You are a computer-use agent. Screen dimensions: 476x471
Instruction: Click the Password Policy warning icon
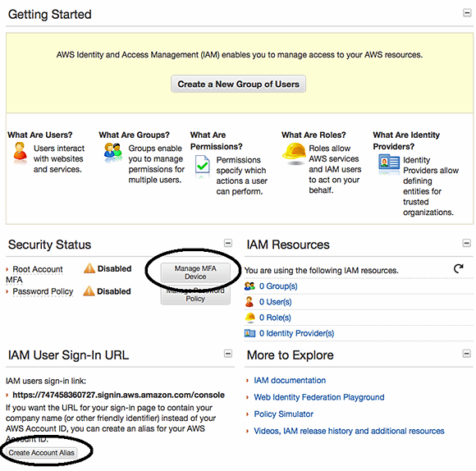[x=89, y=291]
